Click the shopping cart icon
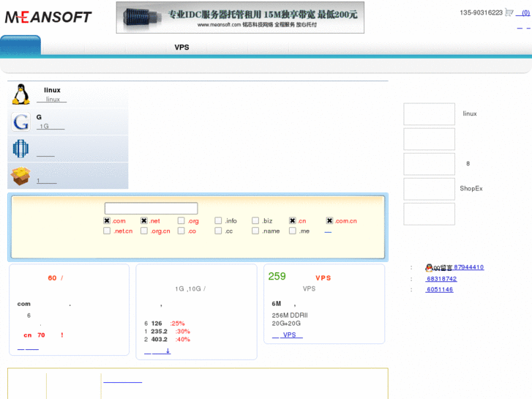Viewport: 532px width, 399px height. click(509, 12)
